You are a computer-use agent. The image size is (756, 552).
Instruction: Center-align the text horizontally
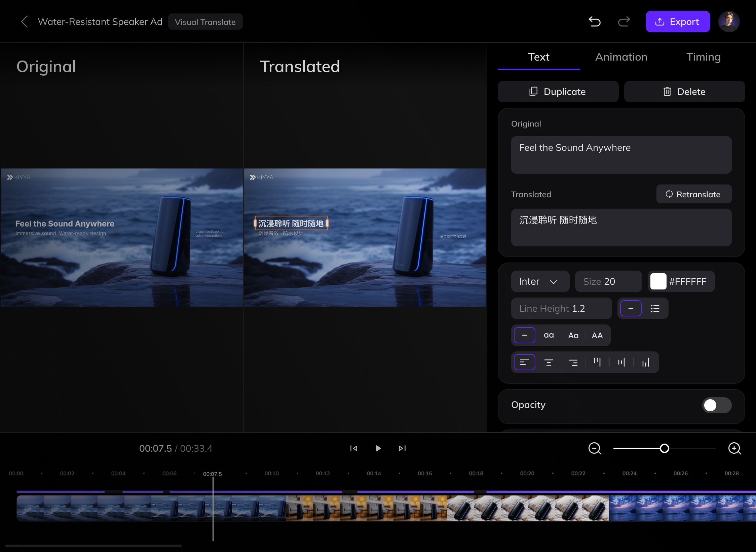(x=549, y=363)
